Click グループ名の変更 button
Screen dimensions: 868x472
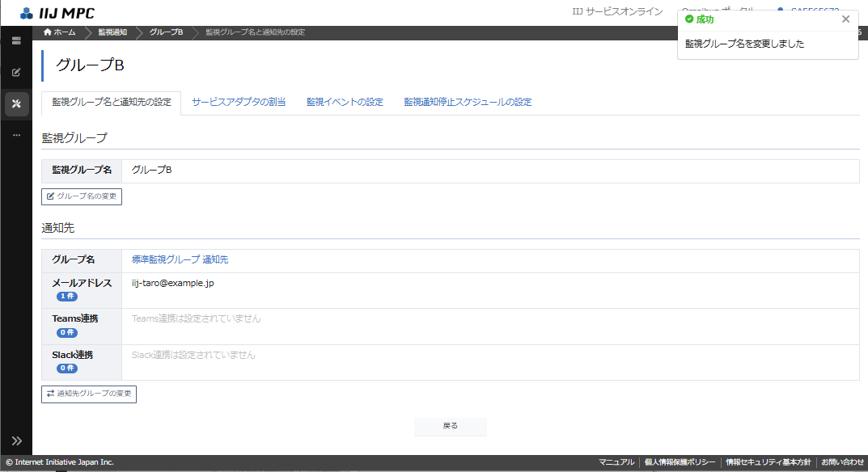82,196
